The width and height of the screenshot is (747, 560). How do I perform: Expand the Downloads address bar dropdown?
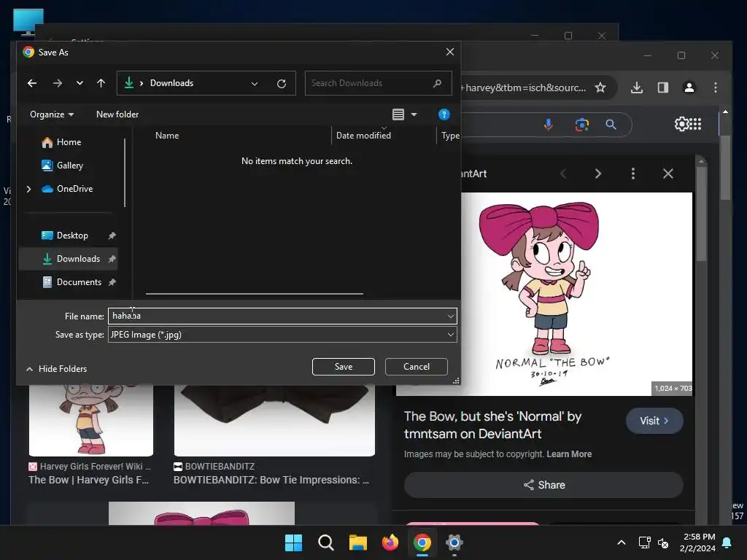pos(255,84)
